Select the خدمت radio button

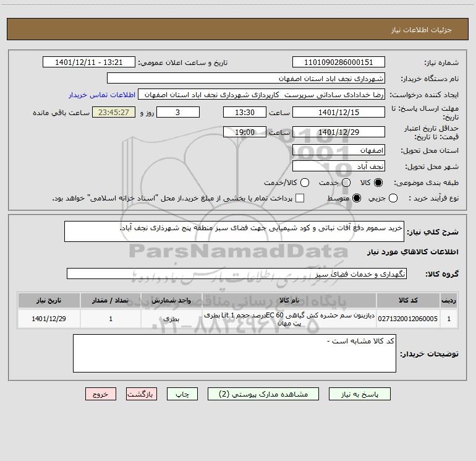point(346,183)
